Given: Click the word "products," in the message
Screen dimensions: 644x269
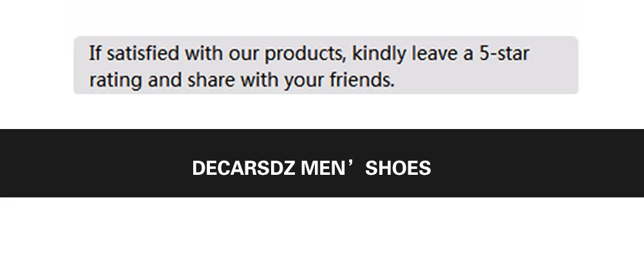Looking at the screenshot, I should coord(305,55).
